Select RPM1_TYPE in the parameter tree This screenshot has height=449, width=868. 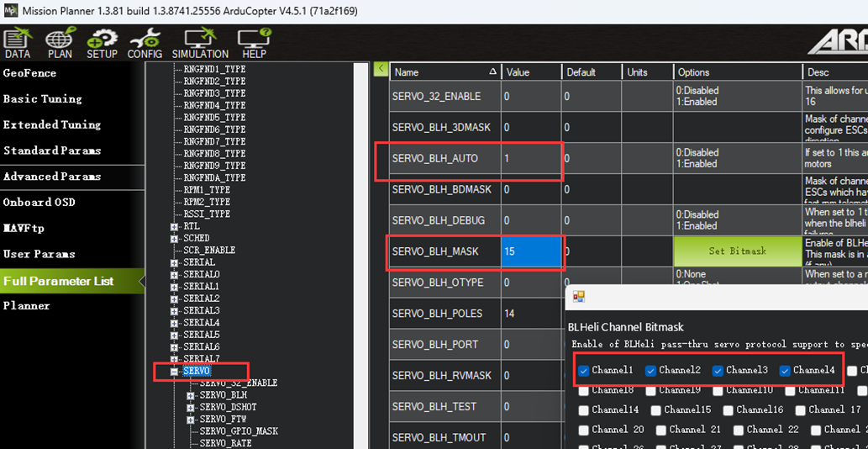[x=207, y=190]
